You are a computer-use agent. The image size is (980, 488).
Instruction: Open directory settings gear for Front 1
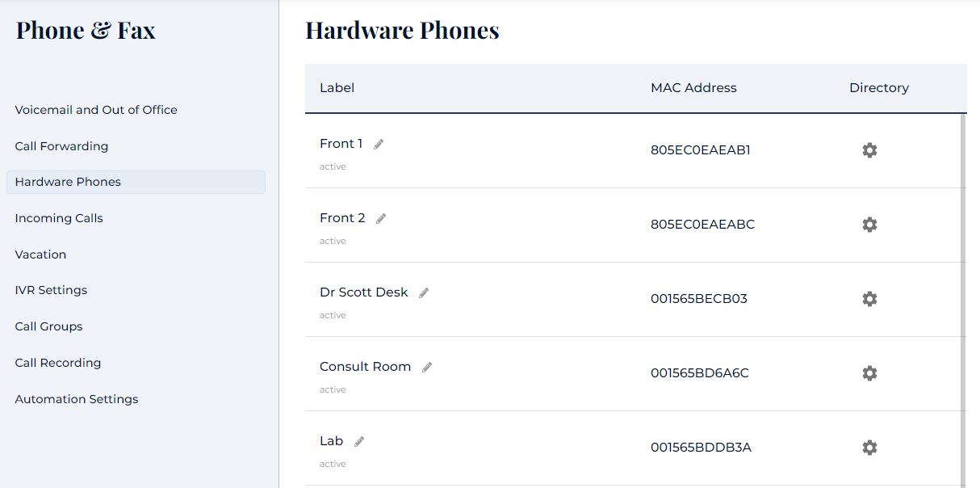[869, 150]
